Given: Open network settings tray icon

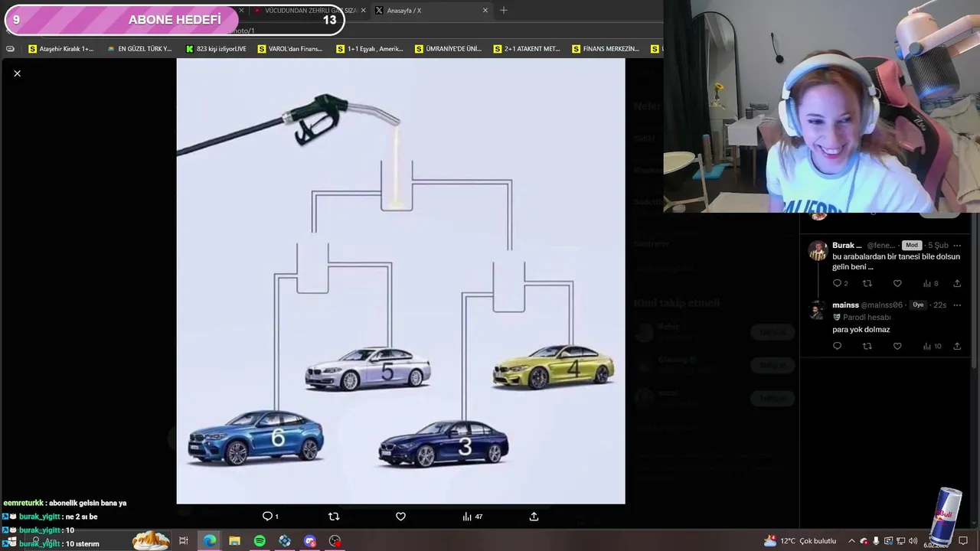Looking at the screenshot, I should (x=900, y=541).
